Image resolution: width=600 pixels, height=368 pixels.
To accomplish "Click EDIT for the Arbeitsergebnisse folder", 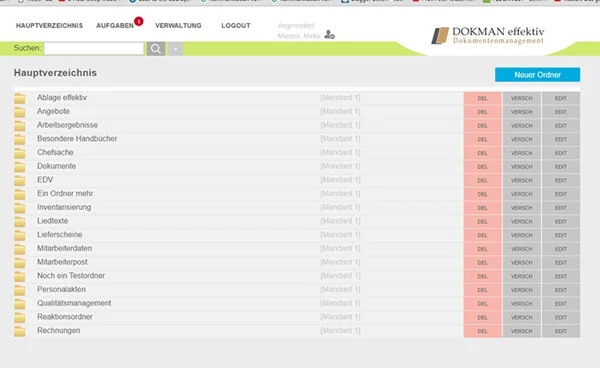I will click(561, 126).
